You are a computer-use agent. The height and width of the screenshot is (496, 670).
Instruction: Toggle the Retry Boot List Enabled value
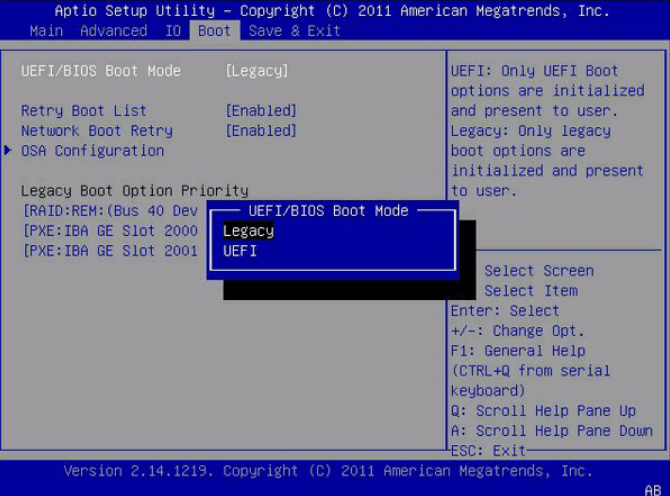[x=261, y=111]
